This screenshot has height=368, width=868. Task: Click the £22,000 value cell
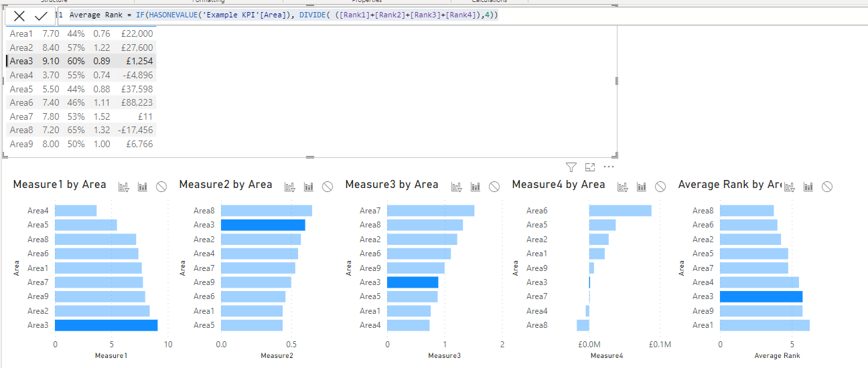(137, 33)
